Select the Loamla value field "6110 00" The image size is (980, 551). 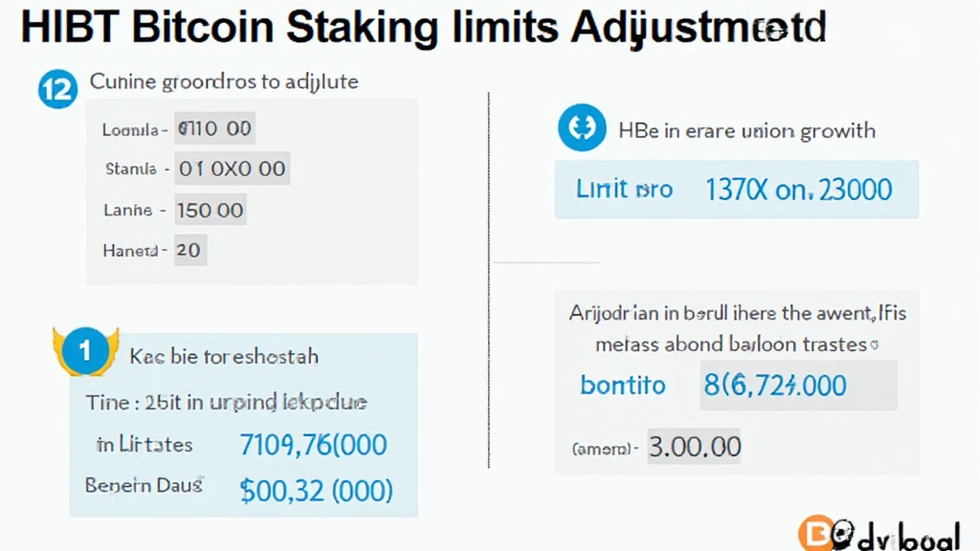(215, 128)
